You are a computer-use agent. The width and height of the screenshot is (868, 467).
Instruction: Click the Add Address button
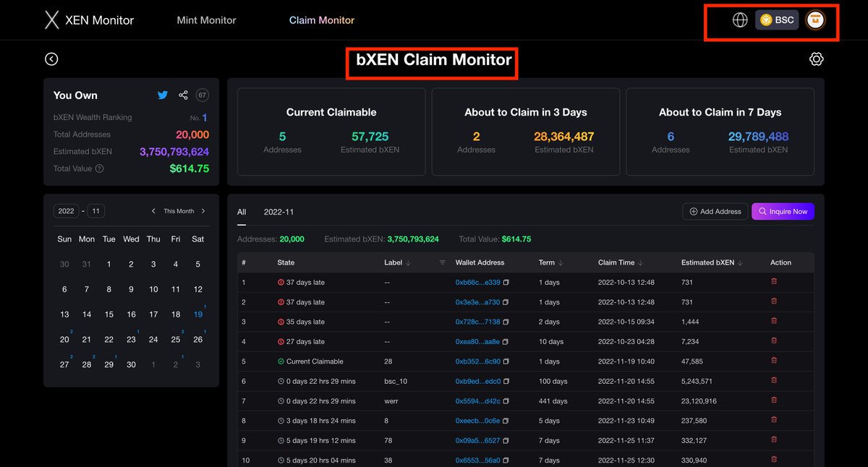click(x=715, y=211)
